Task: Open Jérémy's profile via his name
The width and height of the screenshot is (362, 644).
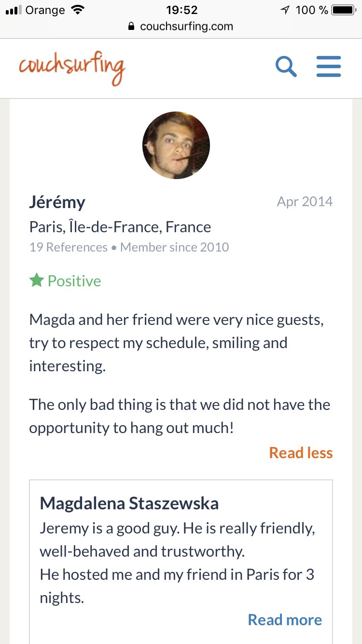Action: pos(57,202)
